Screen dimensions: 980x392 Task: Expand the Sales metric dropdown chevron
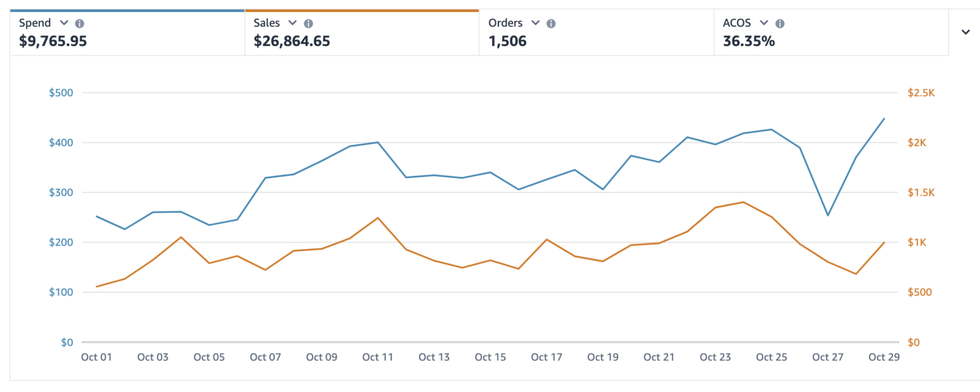click(x=292, y=23)
